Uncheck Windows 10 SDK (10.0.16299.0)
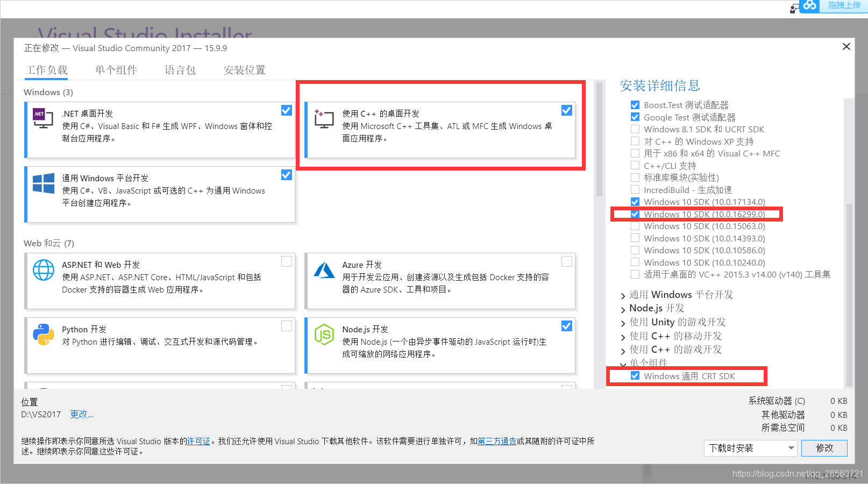The image size is (868, 484). 635,214
